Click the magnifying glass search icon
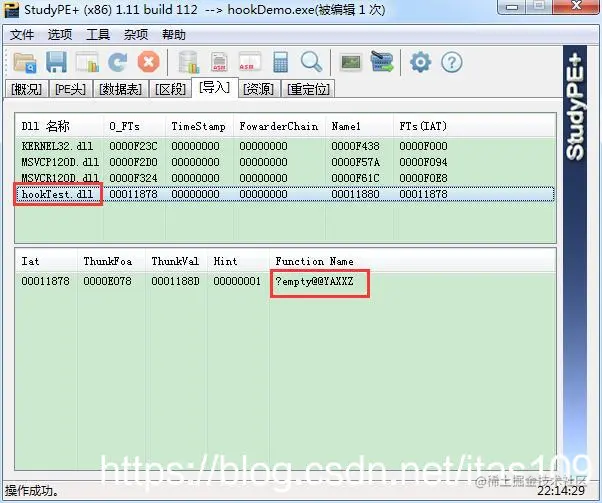Image resolution: width=602 pixels, height=503 pixels. pyautogui.click(x=311, y=62)
